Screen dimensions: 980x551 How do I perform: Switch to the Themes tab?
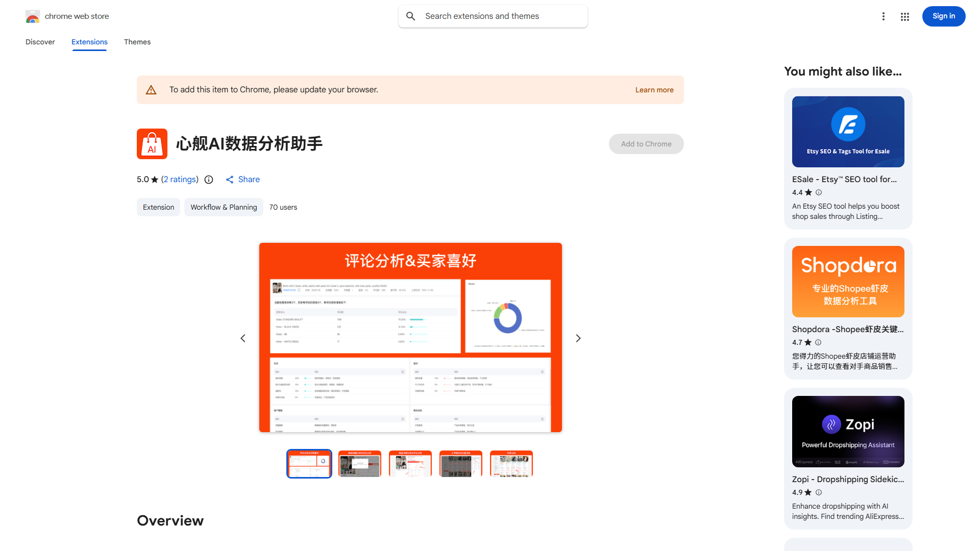point(137,42)
